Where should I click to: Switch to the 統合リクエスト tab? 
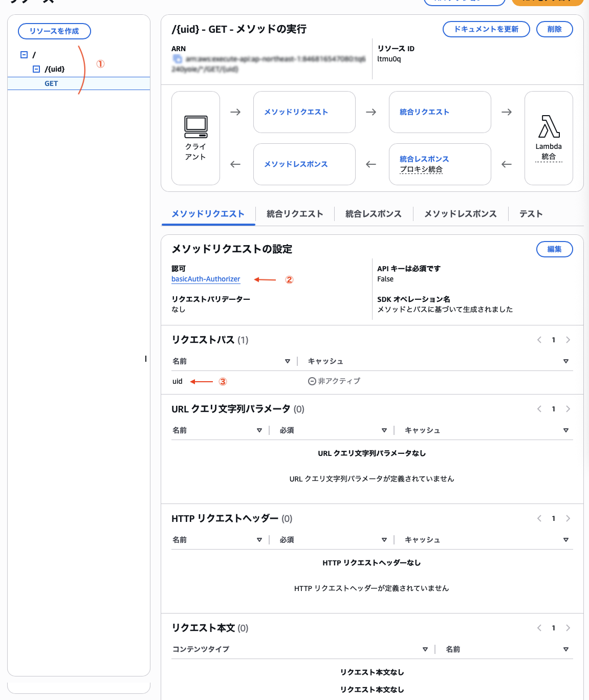pos(295,214)
